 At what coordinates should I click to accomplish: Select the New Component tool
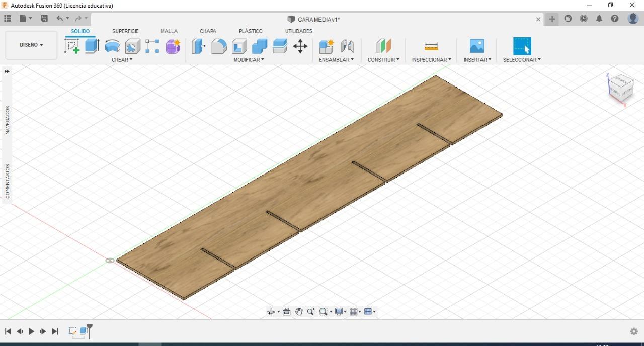[327, 46]
